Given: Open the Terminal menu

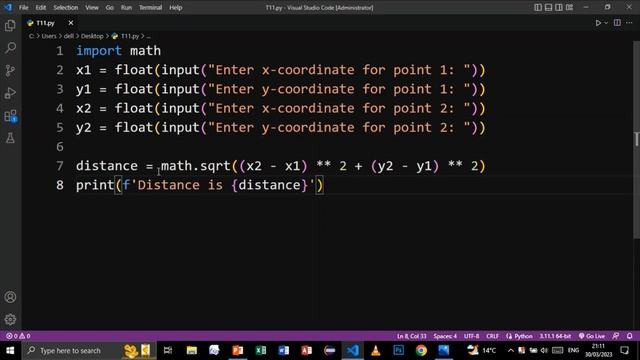Looking at the screenshot, I should (x=150, y=7).
